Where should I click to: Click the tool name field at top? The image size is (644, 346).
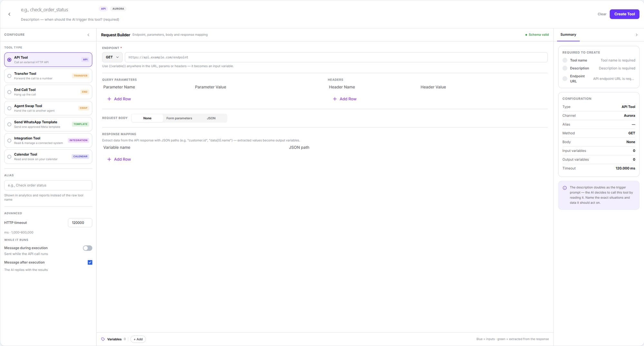(x=58, y=10)
